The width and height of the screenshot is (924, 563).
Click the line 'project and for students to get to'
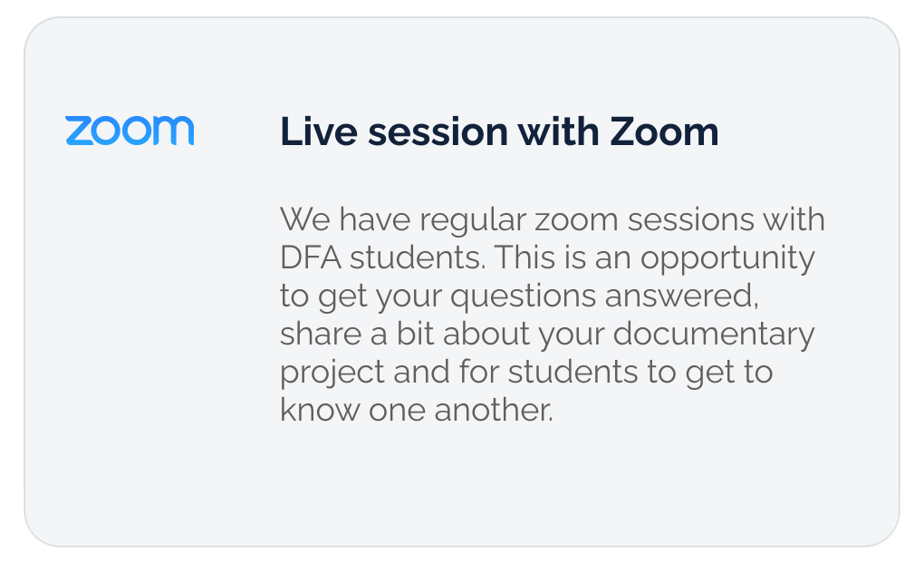[526, 374]
